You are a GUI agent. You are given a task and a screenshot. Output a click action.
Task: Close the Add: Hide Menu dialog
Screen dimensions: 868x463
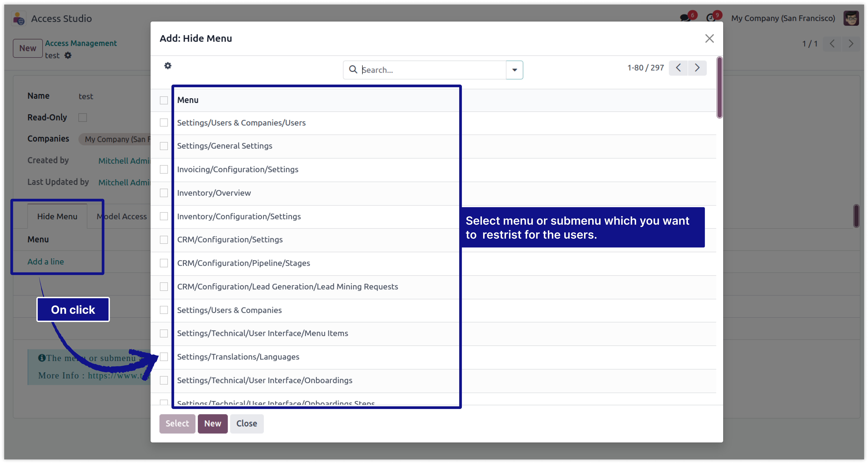[709, 38]
